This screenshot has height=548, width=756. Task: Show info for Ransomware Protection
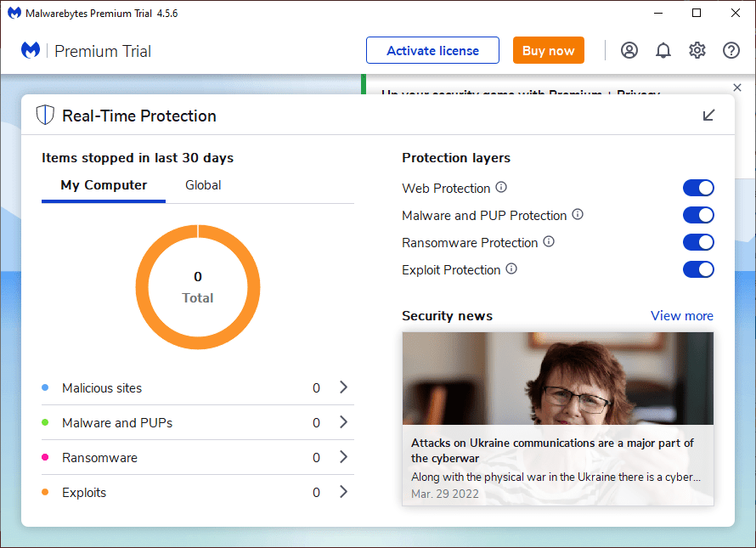pyautogui.click(x=549, y=241)
